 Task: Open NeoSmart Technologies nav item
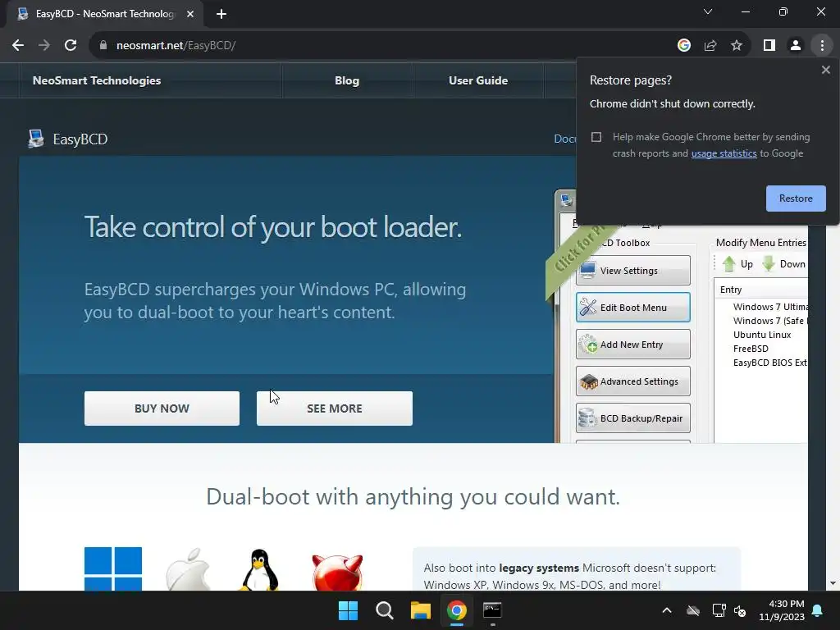pos(97,80)
